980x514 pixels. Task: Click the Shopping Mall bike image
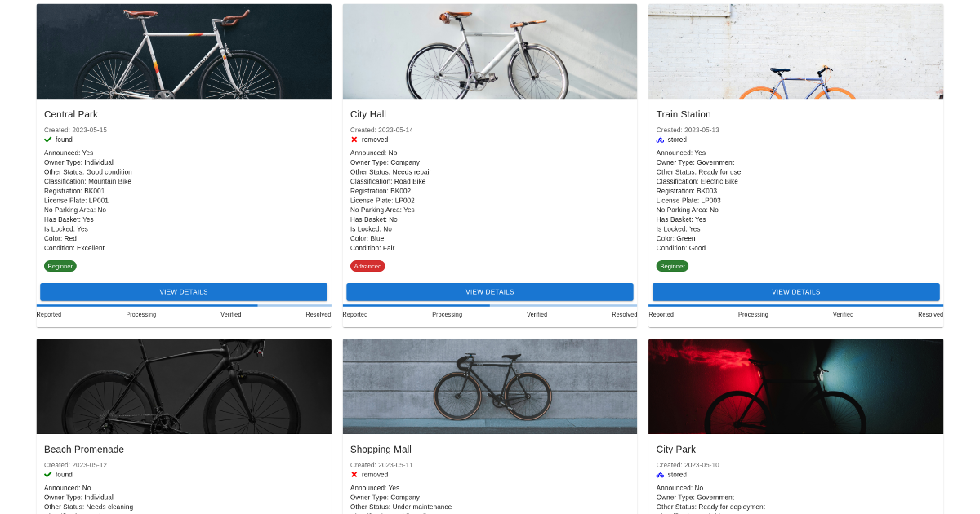tap(489, 386)
